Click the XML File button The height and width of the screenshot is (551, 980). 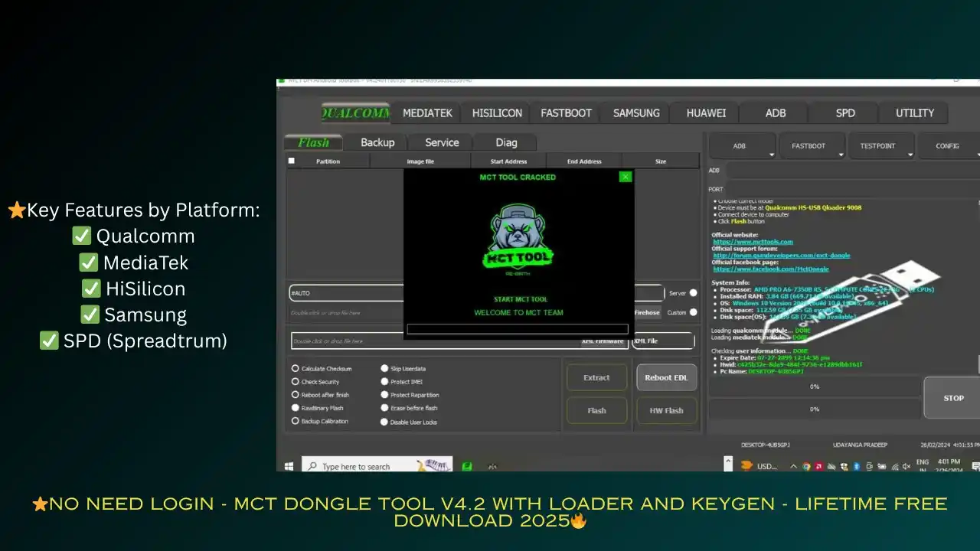pyautogui.click(x=663, y=341)
